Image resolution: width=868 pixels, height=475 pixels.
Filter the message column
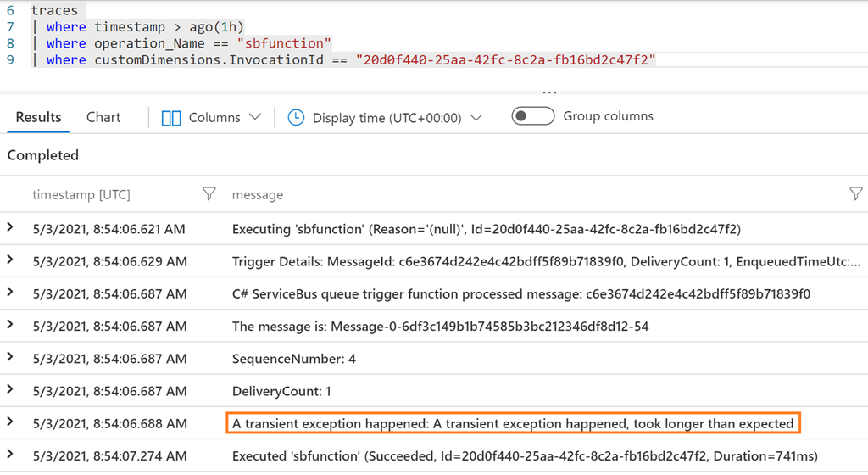pos(856,193)
